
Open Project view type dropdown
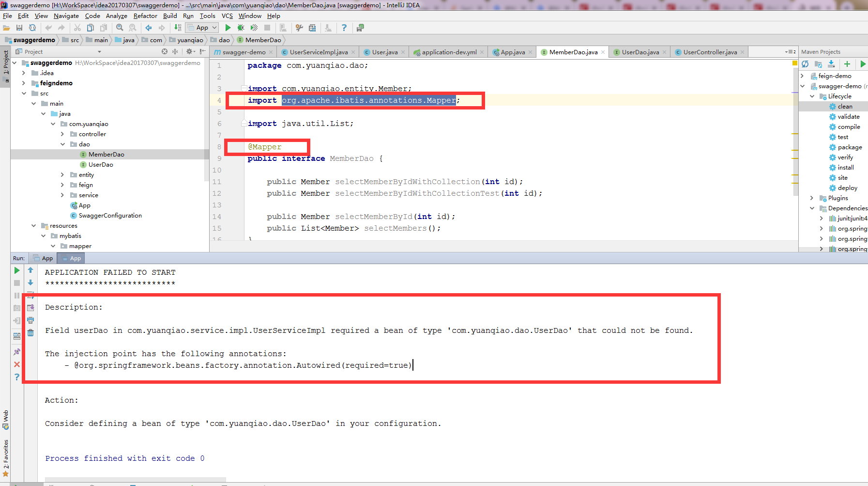pos(99,52)
